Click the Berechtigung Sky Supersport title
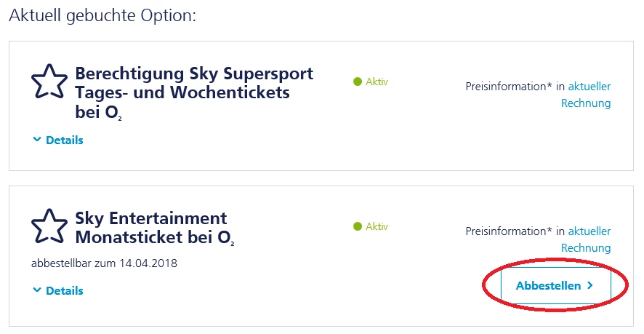The image size is (644, 334). [x=194, y=93]
